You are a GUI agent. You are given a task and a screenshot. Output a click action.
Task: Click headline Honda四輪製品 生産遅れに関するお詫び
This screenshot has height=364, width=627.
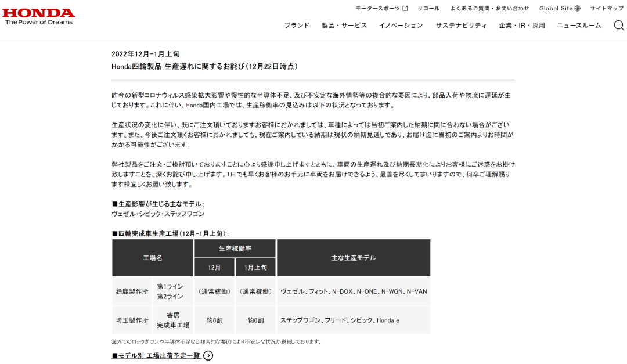205,66
